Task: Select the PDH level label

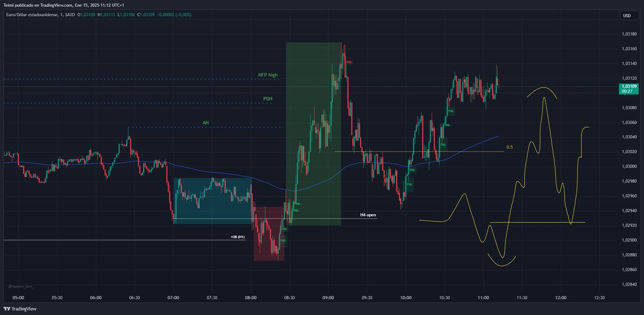Action: [267, 99]
